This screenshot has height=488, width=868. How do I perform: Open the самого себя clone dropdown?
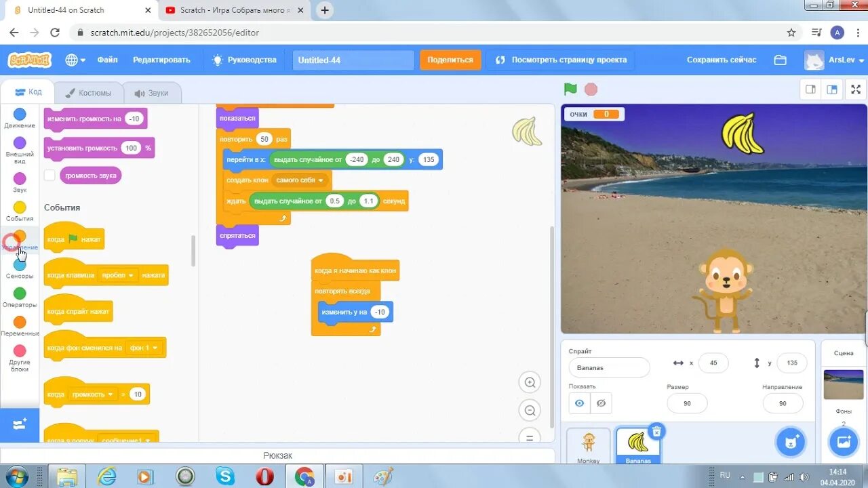pos(300,180)
